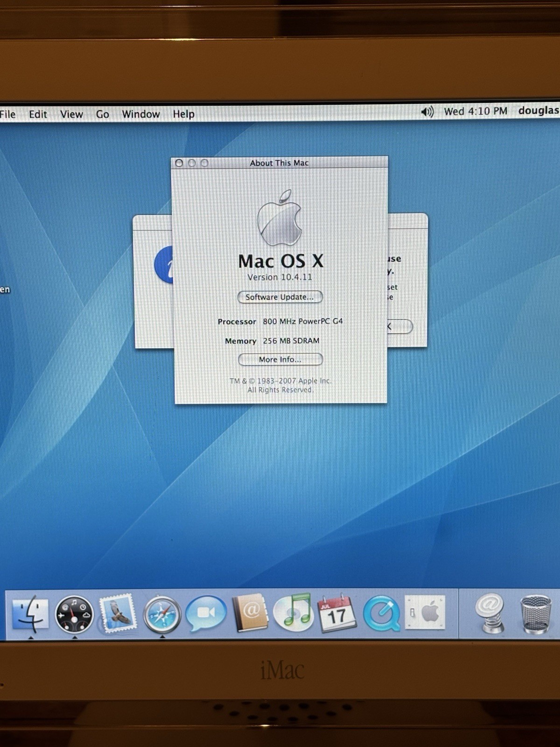Click the Software Update... button
Image resolution: width=560 pixels, height=747 pixels.
pyautogui.click(x=280, y=297)
